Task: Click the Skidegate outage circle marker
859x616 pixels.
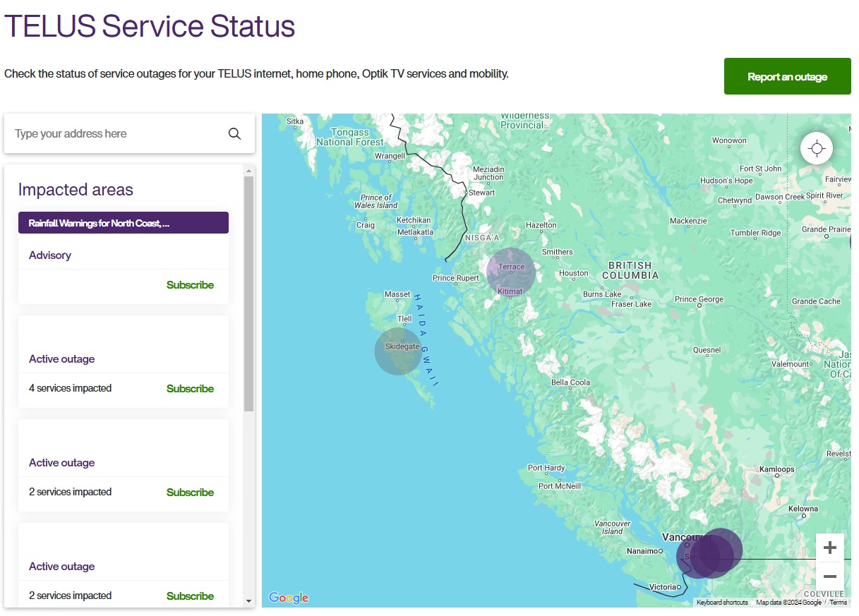Action: 398,351
